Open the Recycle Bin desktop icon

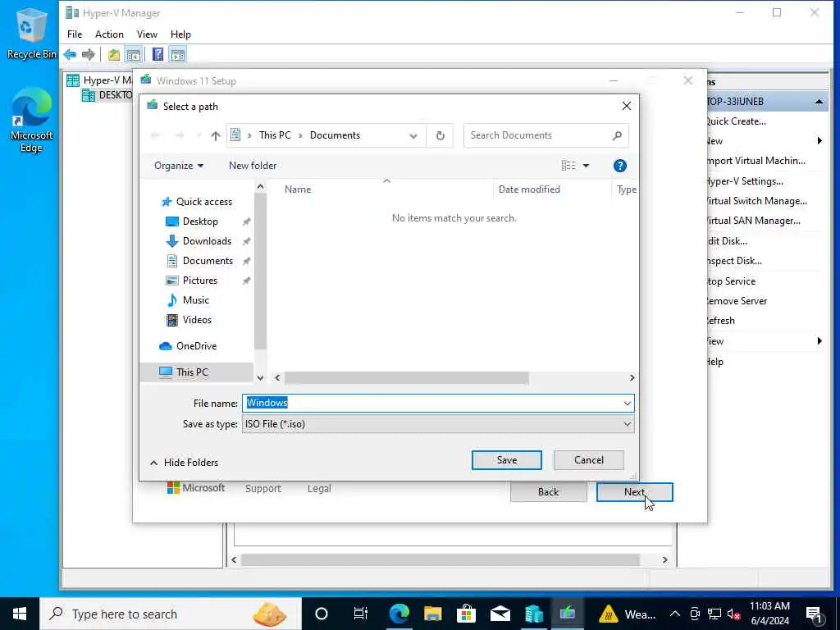point(31,33)
